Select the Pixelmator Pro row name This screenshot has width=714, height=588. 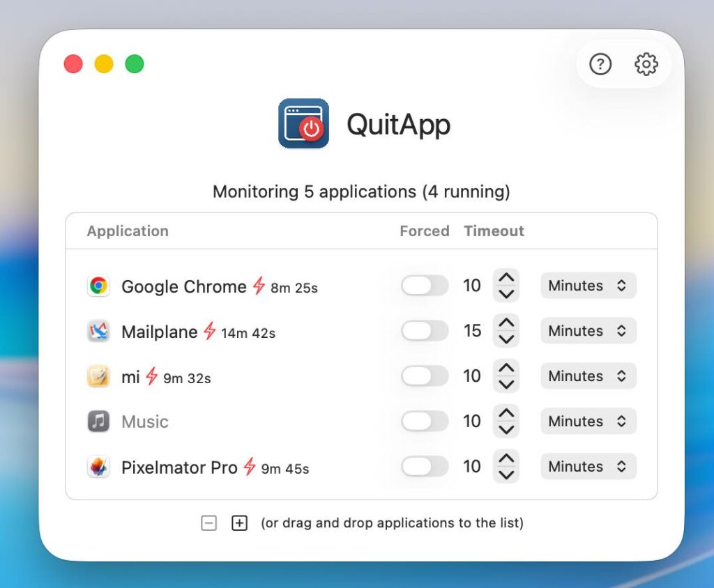[179, 467]
